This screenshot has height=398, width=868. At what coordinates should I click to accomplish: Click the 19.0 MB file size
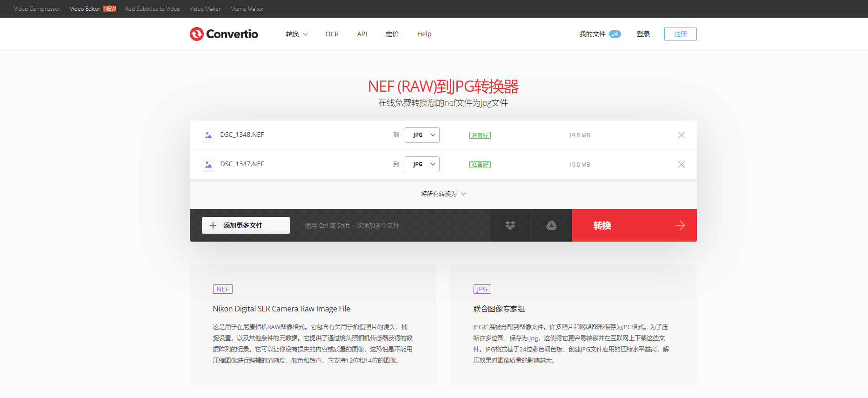580,165
